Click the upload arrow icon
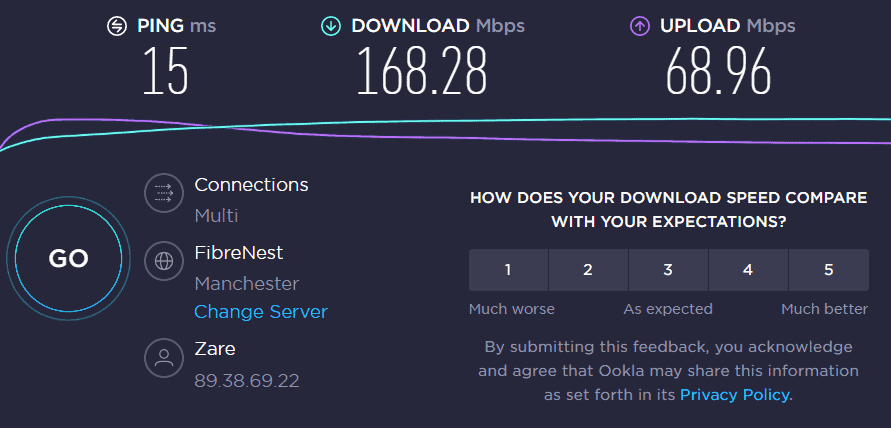Screen dimensions: 891x428 [640, 26]
